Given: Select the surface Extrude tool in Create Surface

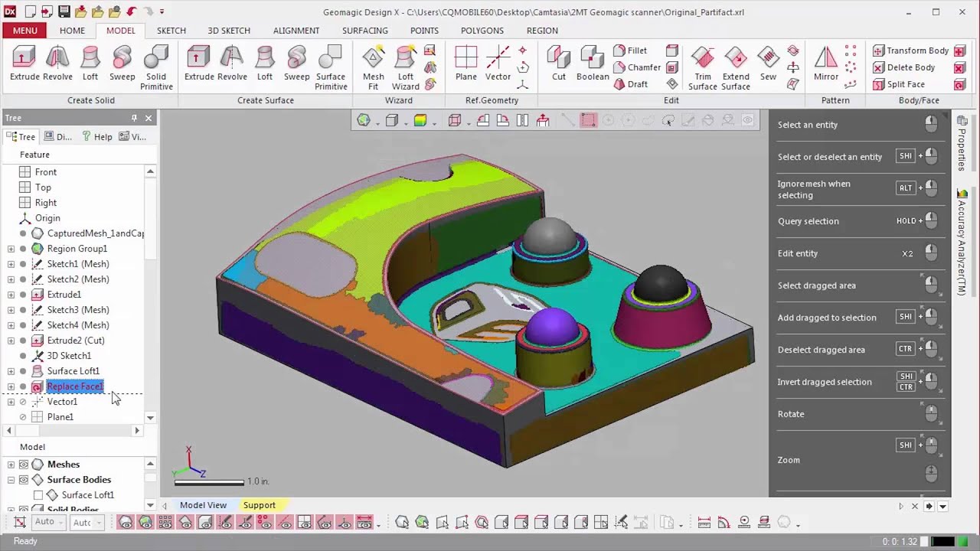Looking at the screenshot, I should pyautogui.click(x=199, y=64).
